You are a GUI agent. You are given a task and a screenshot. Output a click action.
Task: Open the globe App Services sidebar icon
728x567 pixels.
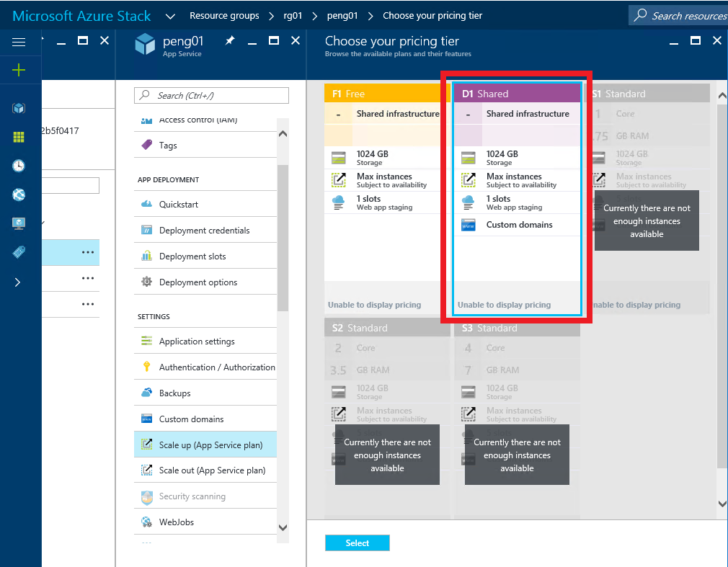pos(19,195)
